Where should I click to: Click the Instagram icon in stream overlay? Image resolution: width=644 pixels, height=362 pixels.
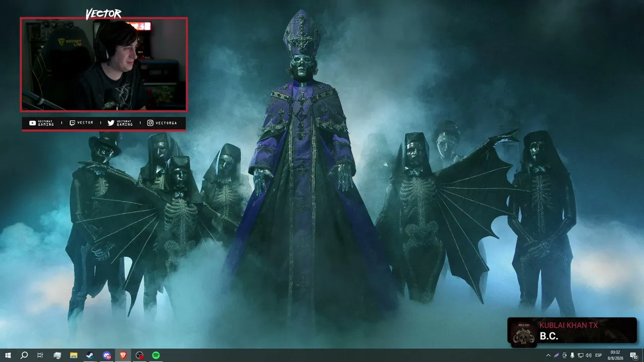coord(150,123)
